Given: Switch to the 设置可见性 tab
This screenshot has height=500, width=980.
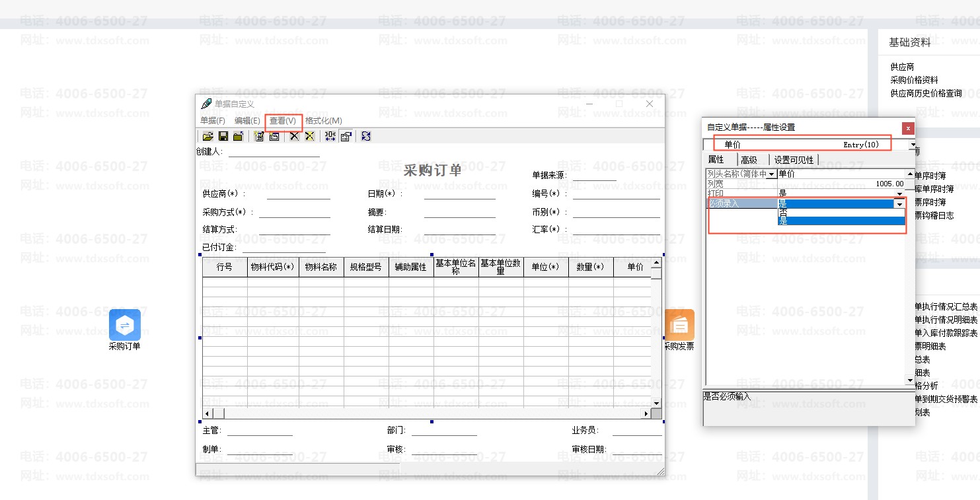Looking at the screenshot, I should pos(794,160).
